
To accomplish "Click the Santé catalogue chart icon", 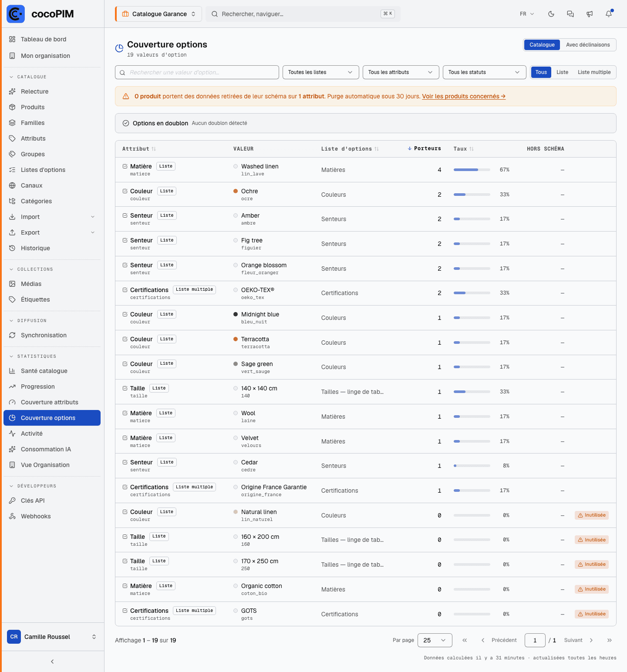I will tap(12, 371).
